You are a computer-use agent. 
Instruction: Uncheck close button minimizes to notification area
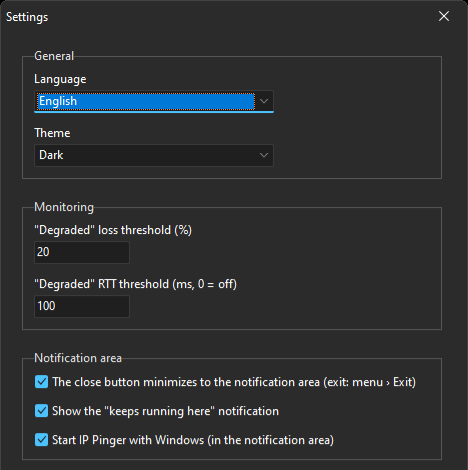point(42,382)
